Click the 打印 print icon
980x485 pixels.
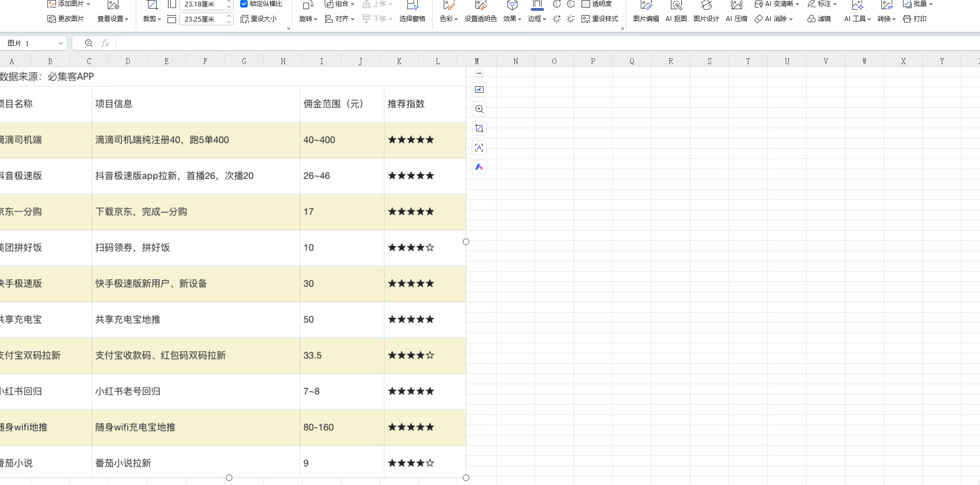(x=915, y=19)
